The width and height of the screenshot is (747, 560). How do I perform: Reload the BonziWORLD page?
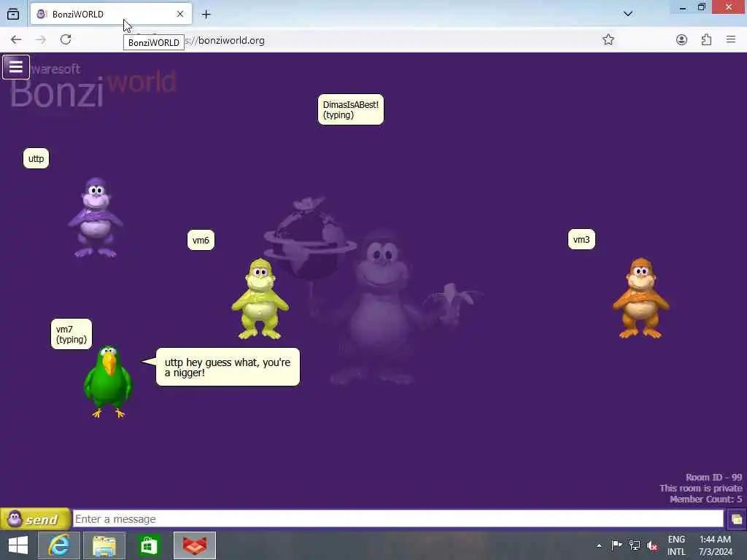[x=66, y=39]
